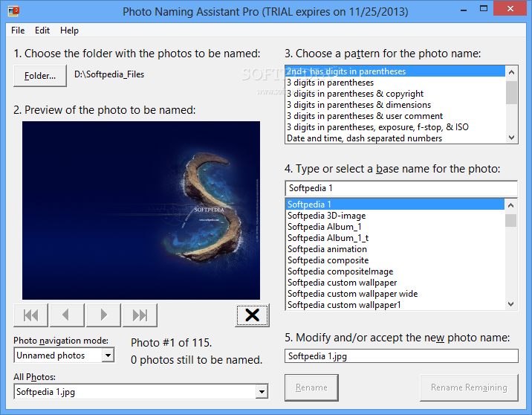The image size is (532, 415).
Task: Open the File menu
Action: [x=18, y=30]
